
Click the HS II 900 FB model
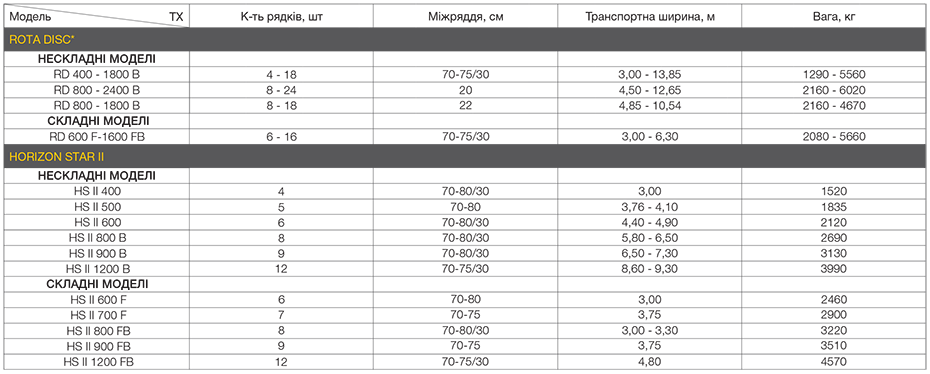(97, 346)
